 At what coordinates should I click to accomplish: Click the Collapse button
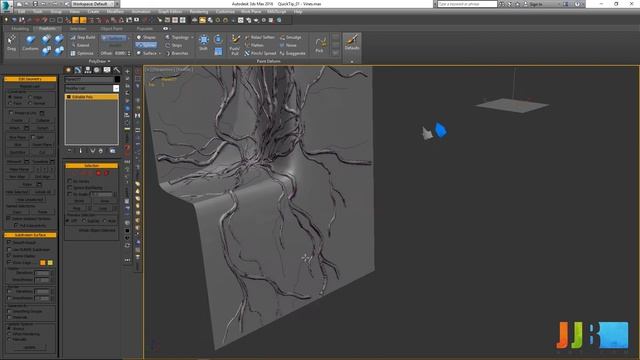coord(42,120)
